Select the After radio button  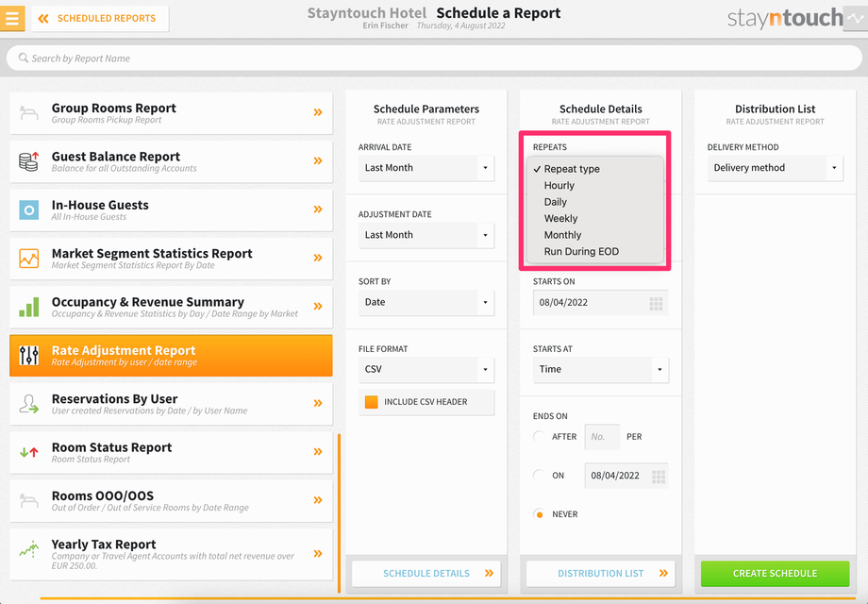(539, 436)
